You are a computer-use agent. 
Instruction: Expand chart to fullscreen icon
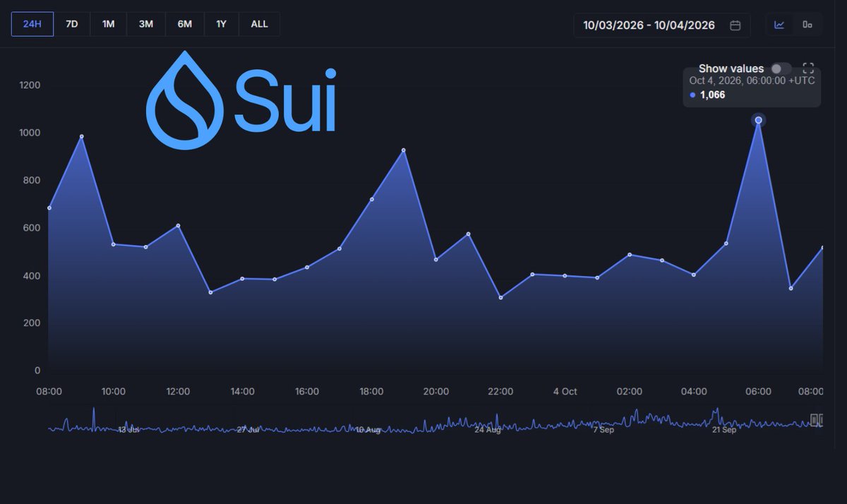coord(809,68)
